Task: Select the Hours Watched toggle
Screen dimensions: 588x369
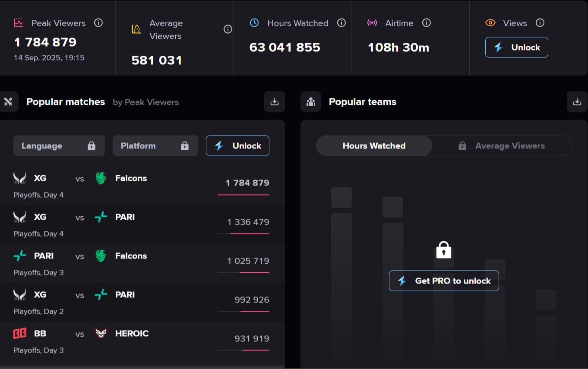Action: (x=374, y=146)
